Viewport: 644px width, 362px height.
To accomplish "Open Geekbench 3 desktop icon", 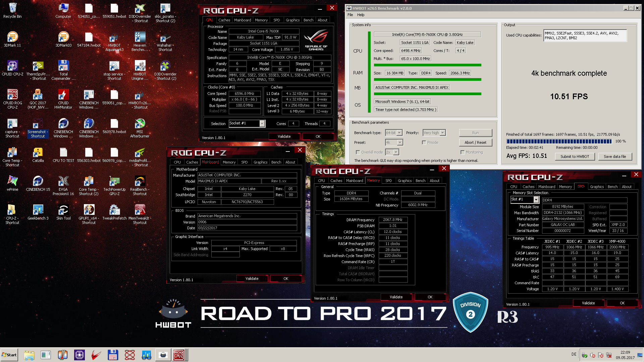I will pyautogui.click(x=38, y=213).
